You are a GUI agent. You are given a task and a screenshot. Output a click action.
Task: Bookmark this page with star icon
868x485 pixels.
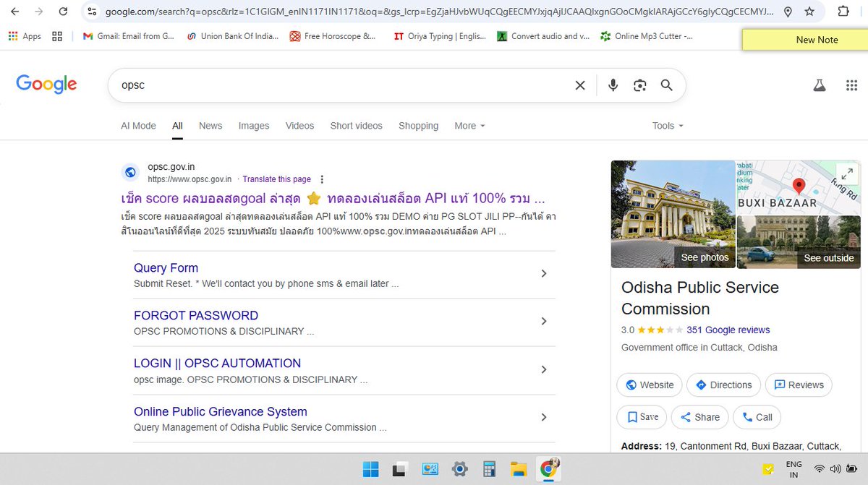point(809,12)
